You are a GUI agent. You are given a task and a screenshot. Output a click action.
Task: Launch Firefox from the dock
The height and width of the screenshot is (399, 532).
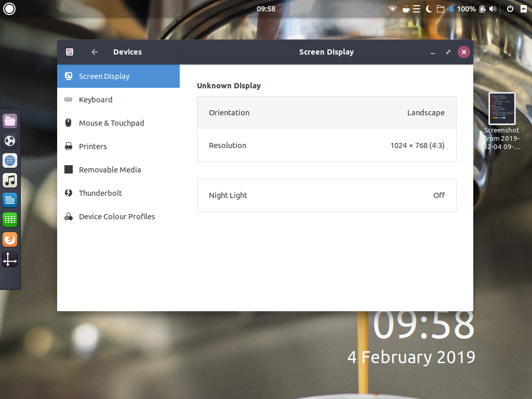coord(10,239)
